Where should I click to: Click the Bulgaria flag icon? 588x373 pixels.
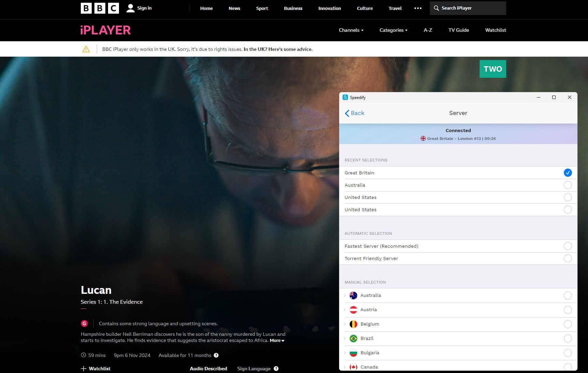353,353
